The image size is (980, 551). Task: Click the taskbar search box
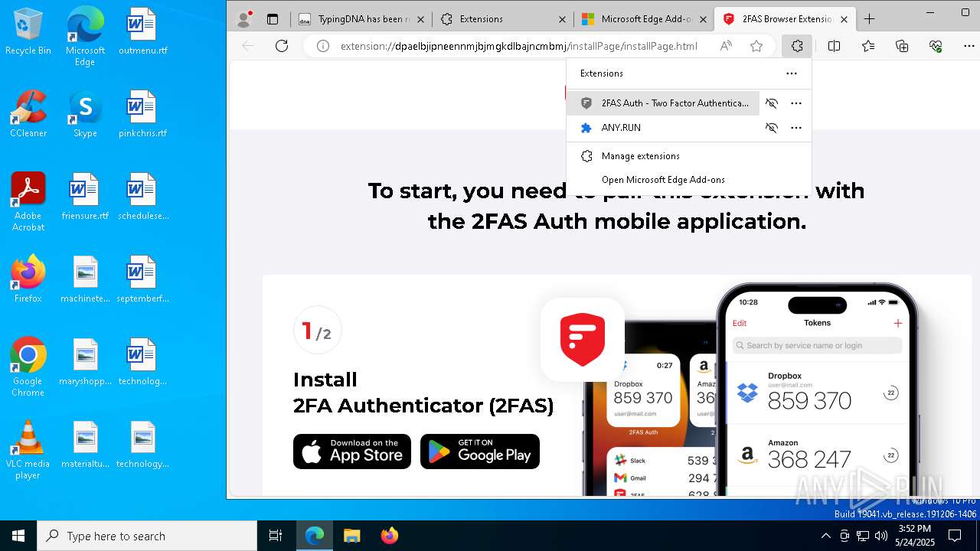[x=147, y=536]
